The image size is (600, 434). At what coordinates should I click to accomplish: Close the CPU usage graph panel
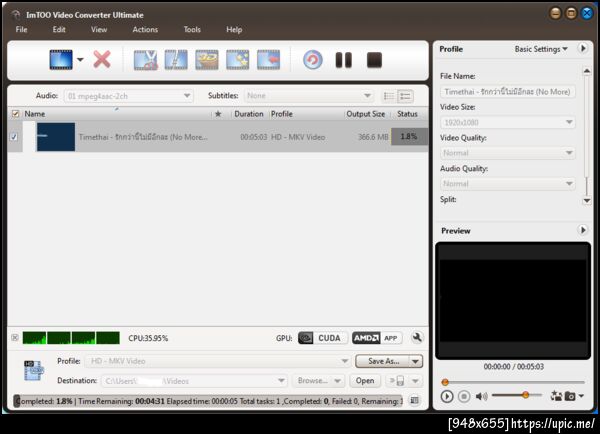coord(15,338)
